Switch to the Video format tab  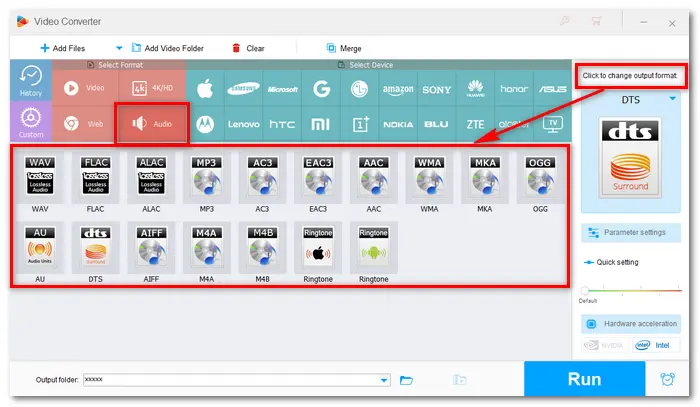(x=85, y=88)
